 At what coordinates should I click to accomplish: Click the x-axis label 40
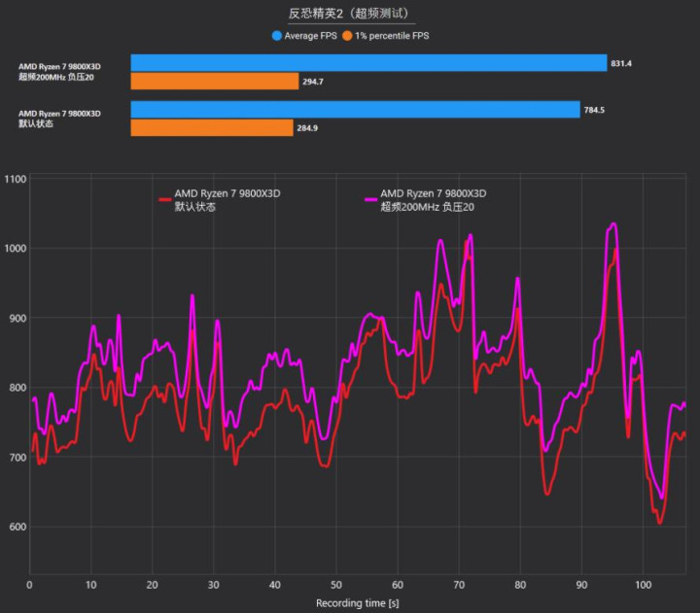[x=275, y=585]
